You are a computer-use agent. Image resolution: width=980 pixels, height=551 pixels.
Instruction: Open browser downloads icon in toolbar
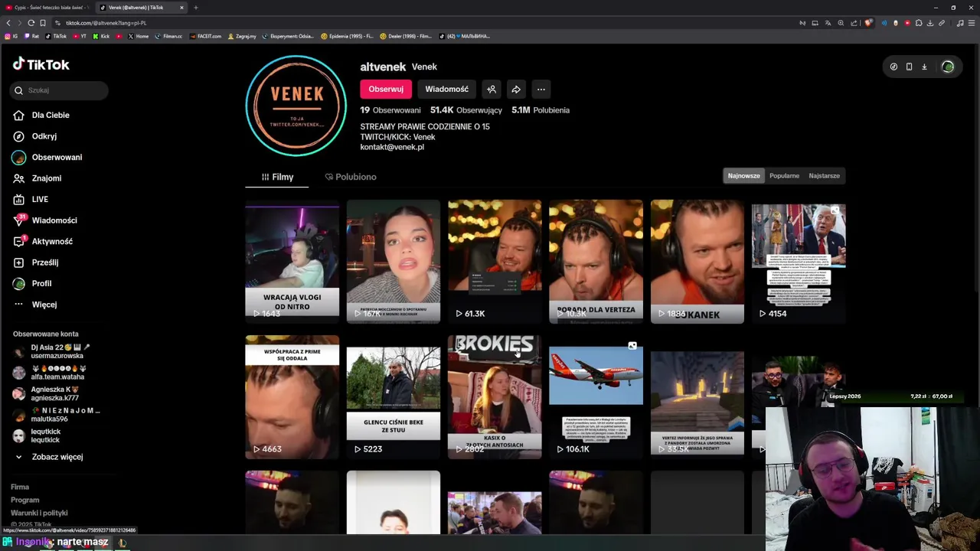tap(930, 23)
